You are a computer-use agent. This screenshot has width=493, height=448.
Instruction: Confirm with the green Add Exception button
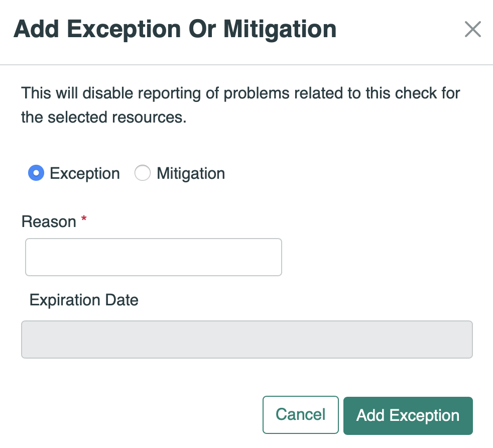point(407,415)
